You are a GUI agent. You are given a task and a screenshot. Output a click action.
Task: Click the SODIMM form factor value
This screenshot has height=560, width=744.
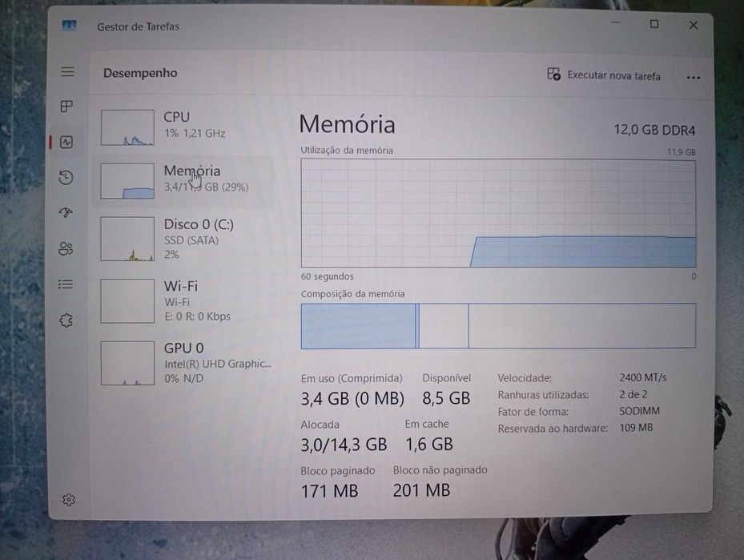pos(639,411)
